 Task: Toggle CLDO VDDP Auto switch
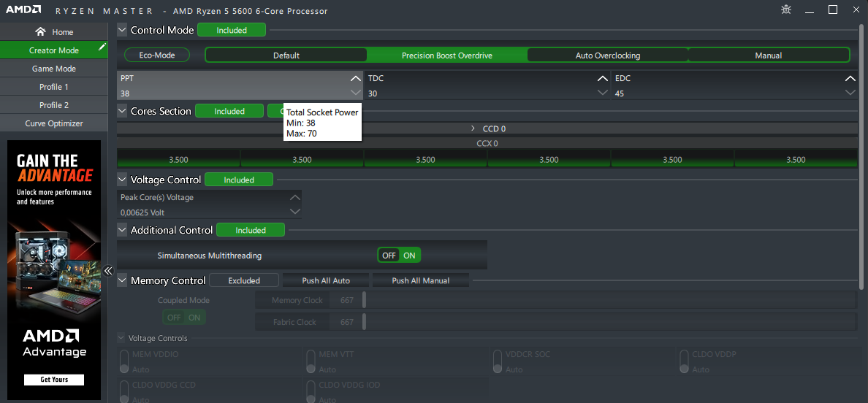(x=682, y=360)
